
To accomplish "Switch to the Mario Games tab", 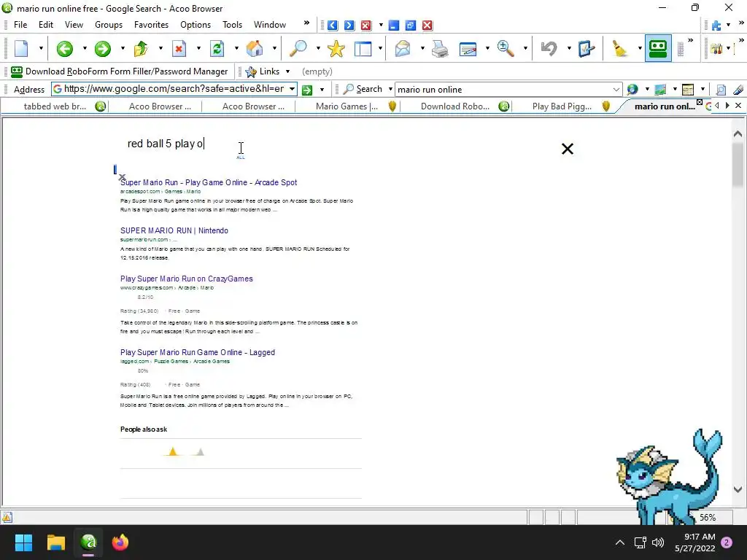I will (347, 106).
